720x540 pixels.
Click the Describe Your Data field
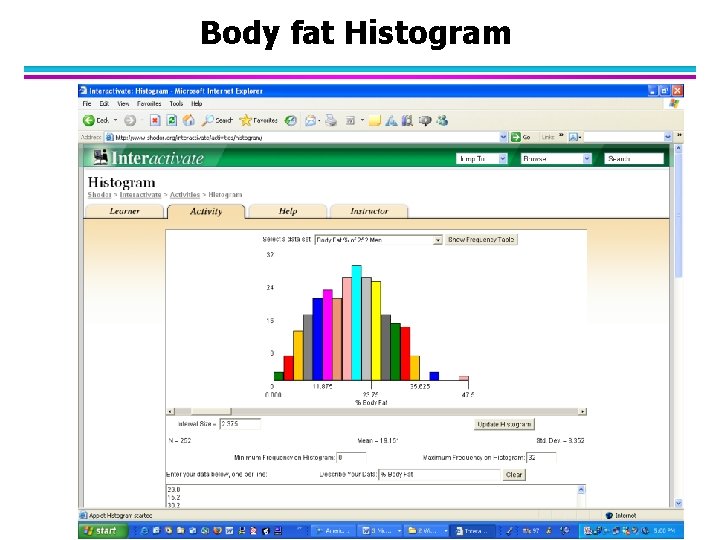pos(439,475)
